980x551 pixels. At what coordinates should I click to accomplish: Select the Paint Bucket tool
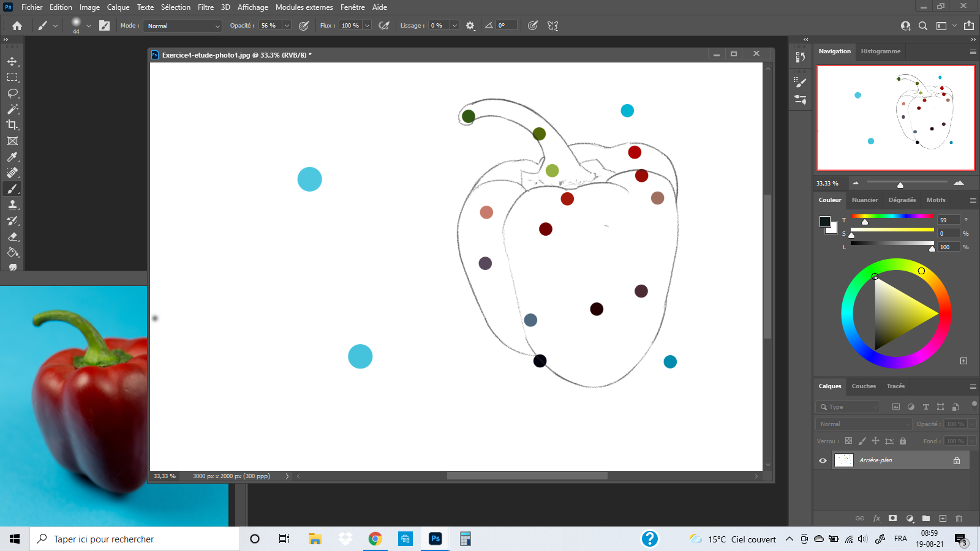tap(12, 252)
